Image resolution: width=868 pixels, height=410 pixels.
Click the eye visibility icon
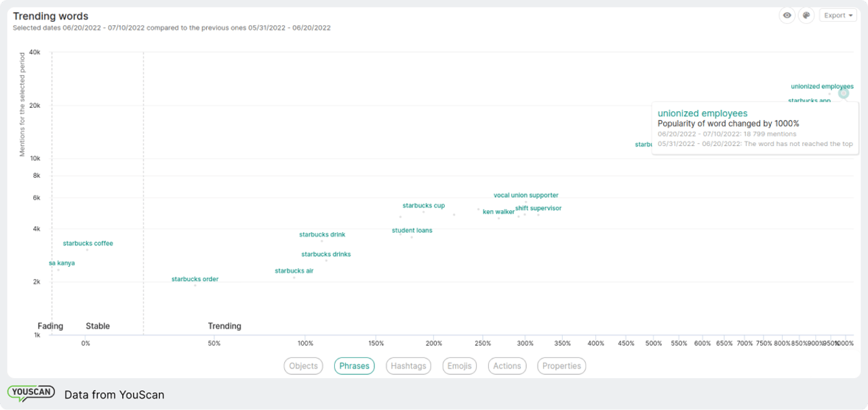pos(787,16)
